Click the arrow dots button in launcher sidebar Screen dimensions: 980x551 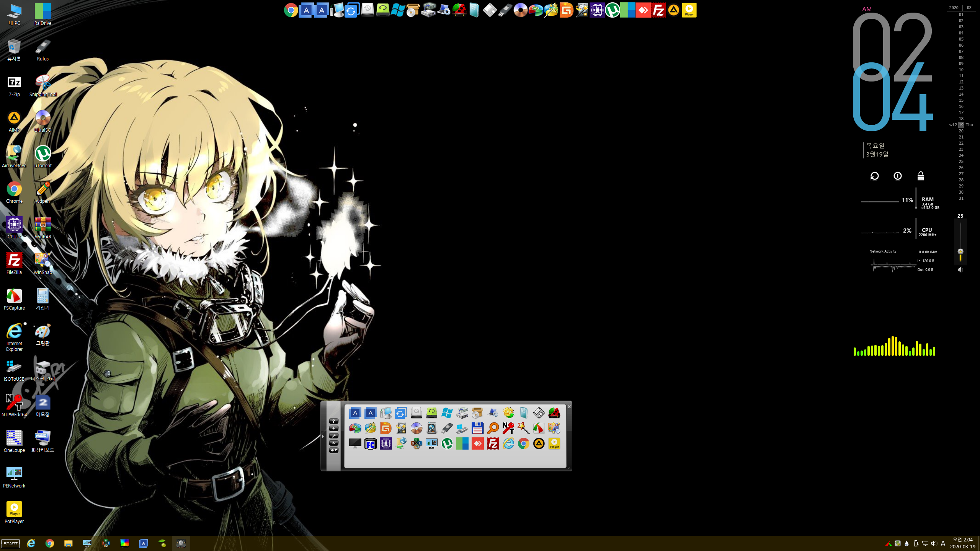pyautogui.click(x=334, y=450)
